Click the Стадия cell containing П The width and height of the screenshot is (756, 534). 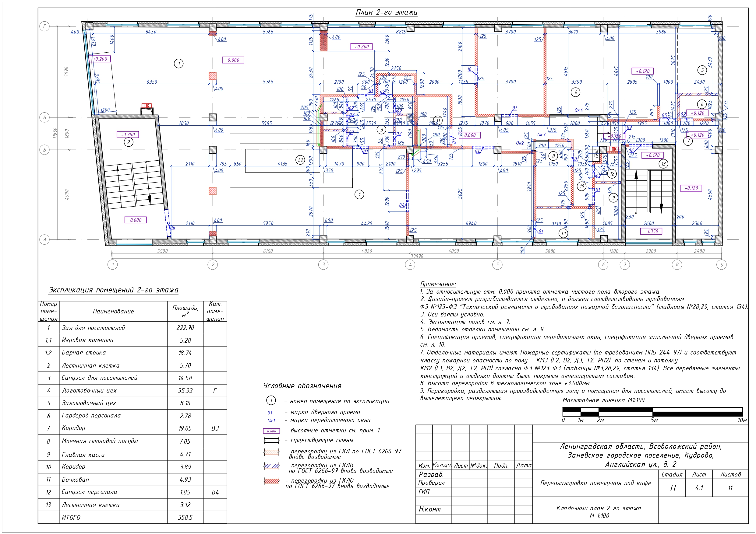point(673,488)
